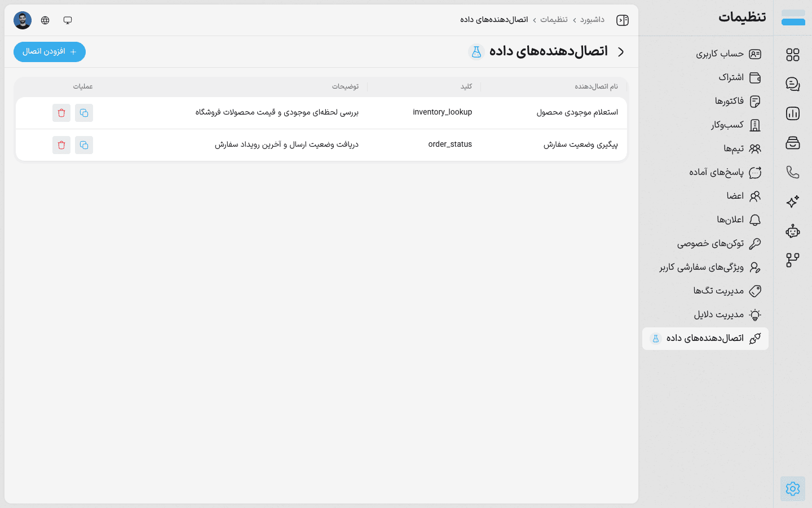Click the نام اتصال‌دهنده column header
812x508 pixels.
click(x=596, y=86)
